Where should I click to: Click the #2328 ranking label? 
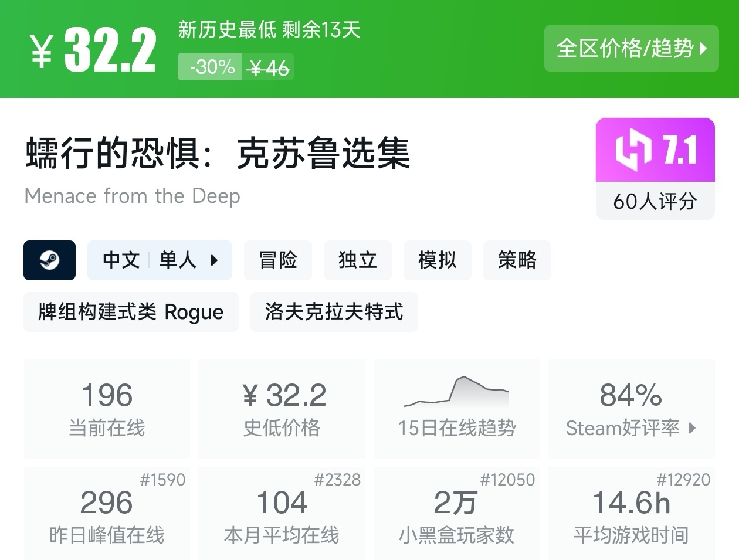coord(337,480)
